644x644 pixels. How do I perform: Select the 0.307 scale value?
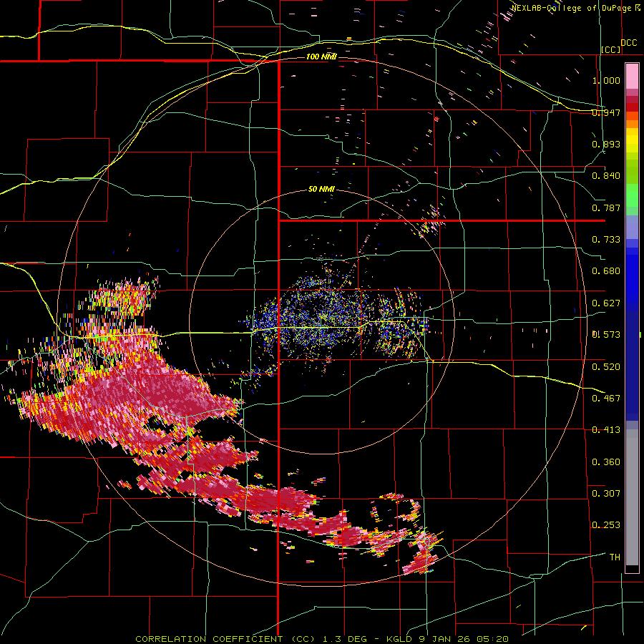pos(606,494)
